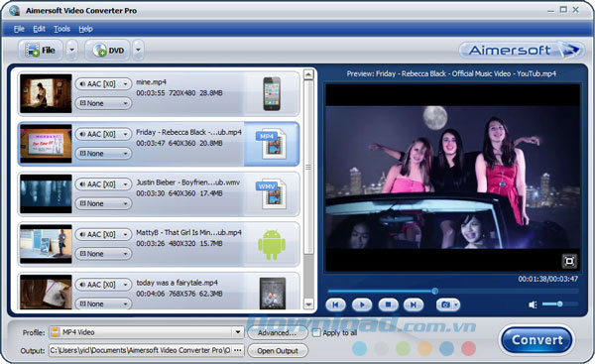Open the Help menu
Viewport: 595px width, 364px height.
point(85,29)
